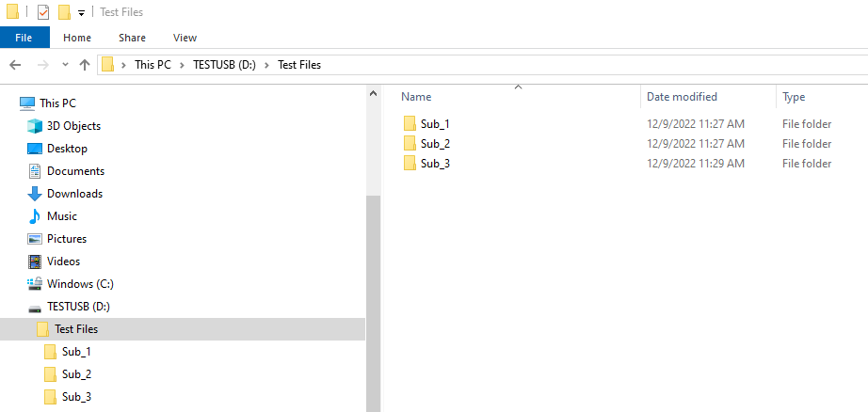Click File folder type of Sub_2
Viewport: 868px width, 412px height.
point(807,144)
